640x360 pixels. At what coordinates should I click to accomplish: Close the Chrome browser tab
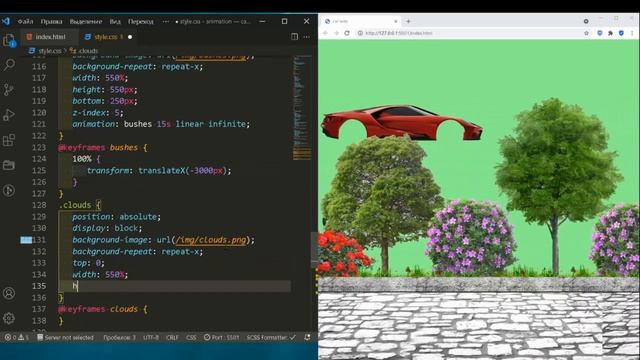point(395,21)
